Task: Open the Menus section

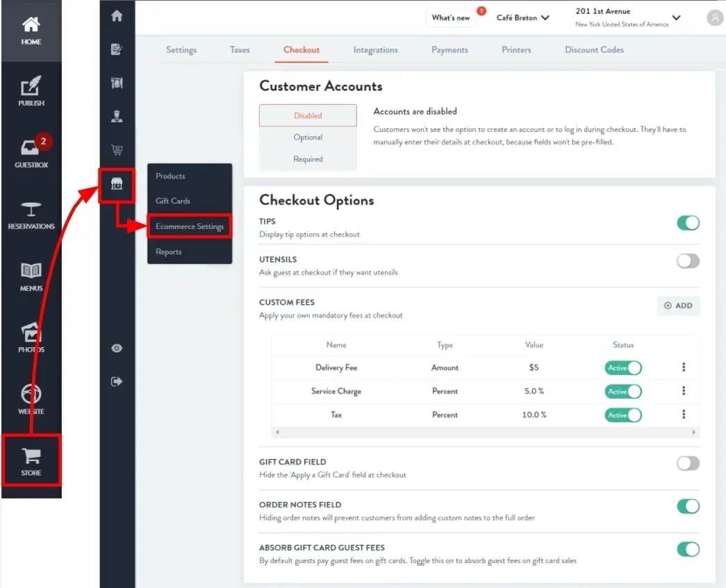Action: [31, 277]
